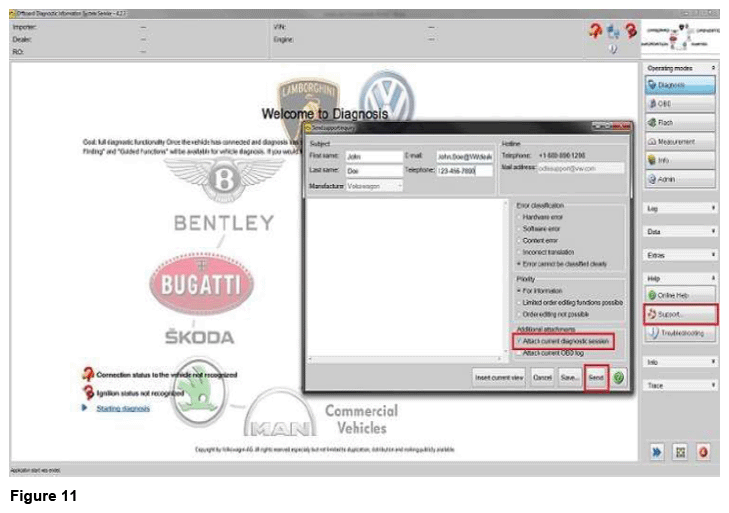This screenshot has height=513, width=729.
Task: Click the Save... button
Action: [x=570, y=378]
